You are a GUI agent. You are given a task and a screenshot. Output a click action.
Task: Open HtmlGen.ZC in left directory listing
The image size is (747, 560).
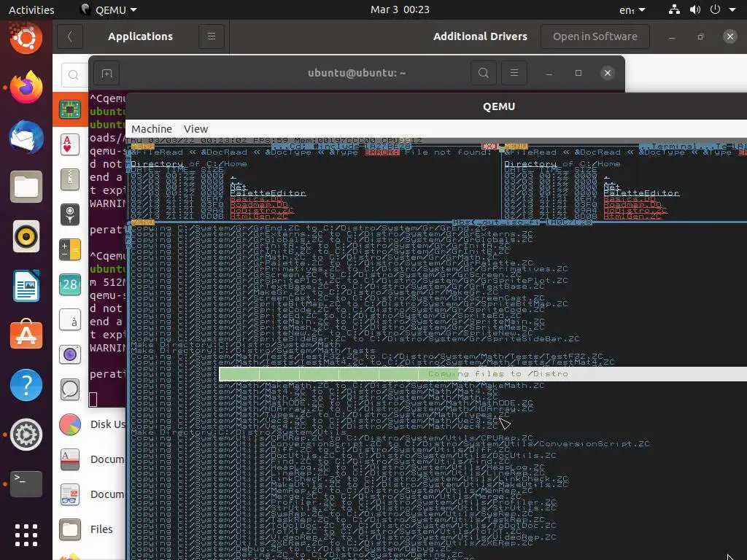pyautogui.click(x=259, y=216)
